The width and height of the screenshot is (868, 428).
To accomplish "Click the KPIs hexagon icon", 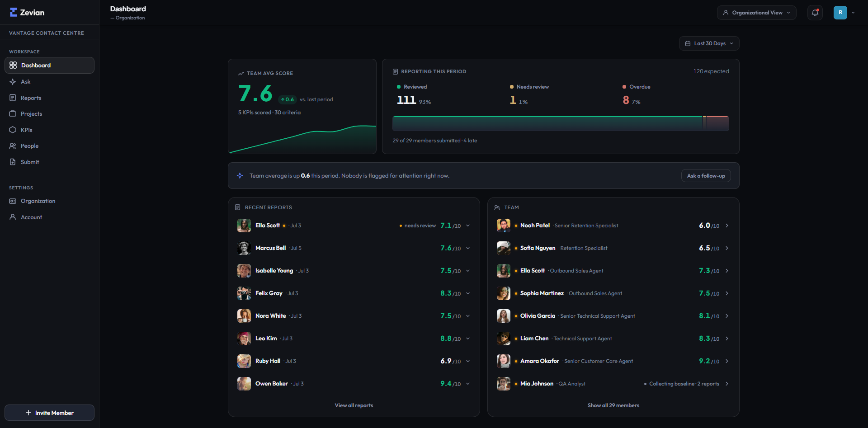I will coord(13,130).
